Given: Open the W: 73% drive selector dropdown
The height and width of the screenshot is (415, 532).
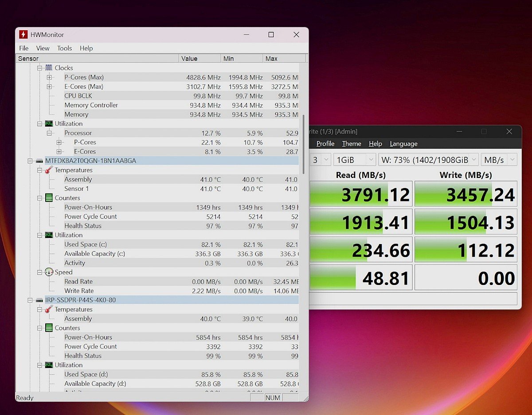Looking at the screenshot, I should (x=428, y=160).
